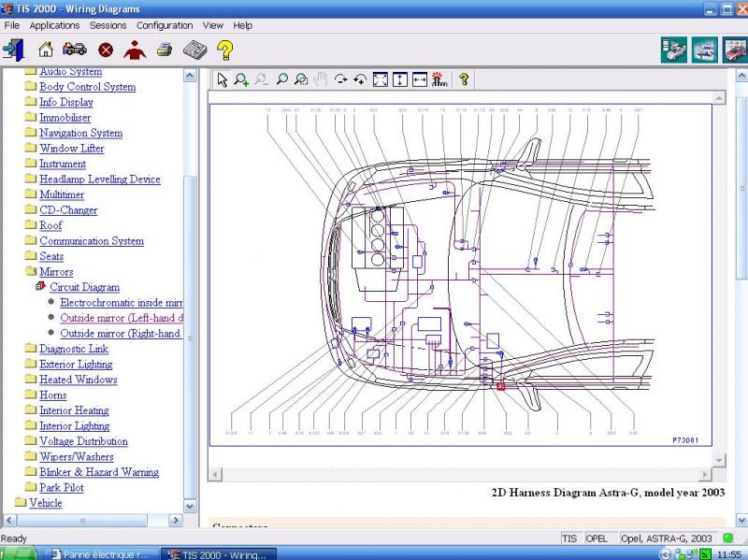Image resolution: width=748 pixels, height=560 pixels.
Task: Click the small diagram toolbar help icon
Action: pos(464,79)
